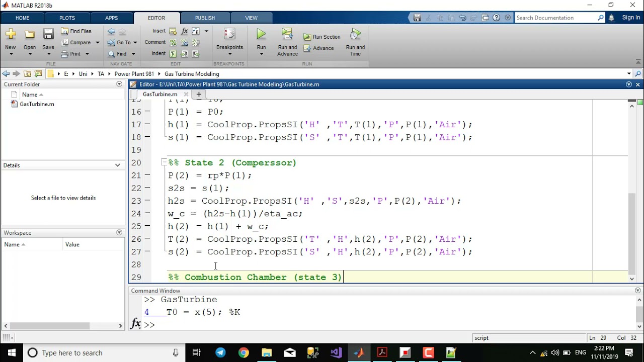Screen dimensions: 644x362
Task: Switch windows icon in quick access toolbar
Action: click(x=485, y=18)
